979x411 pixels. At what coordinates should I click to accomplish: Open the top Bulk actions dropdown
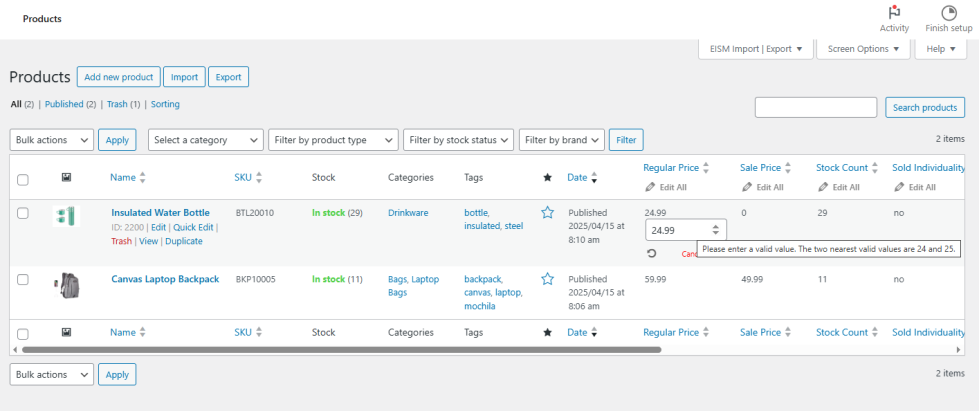(52, 140)
